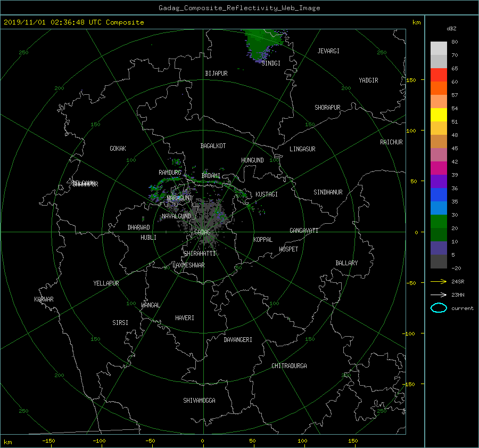Image resolution: width=479 pixels, height=448 pixels.
Task: Click the white 23MN arrow legend icon
Action: [x=439, y=295]
